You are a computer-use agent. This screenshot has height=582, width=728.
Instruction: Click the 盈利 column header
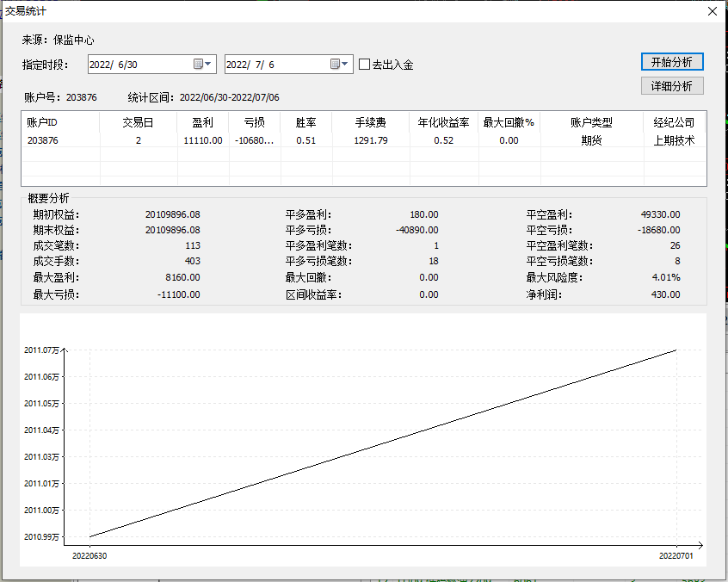point(202,122)
